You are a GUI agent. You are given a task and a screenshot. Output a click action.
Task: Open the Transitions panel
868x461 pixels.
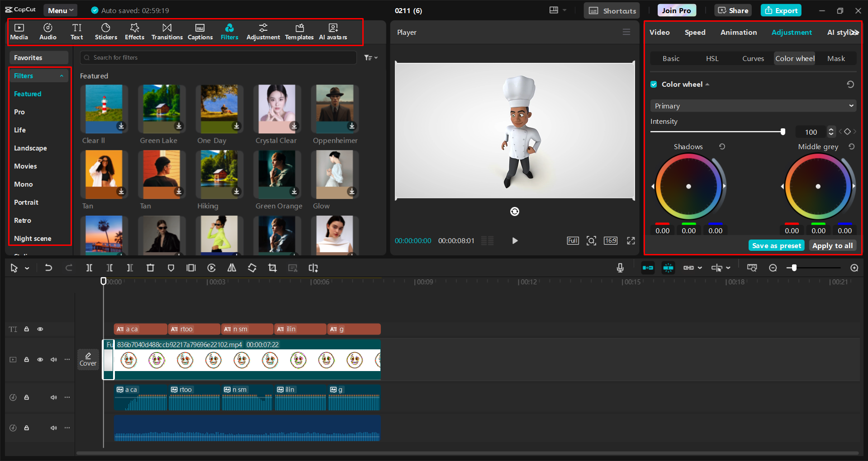coord(167,32)
